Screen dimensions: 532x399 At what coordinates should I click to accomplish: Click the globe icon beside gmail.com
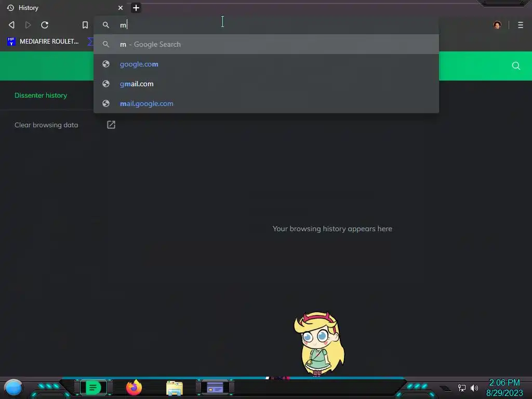coord(106,84)
